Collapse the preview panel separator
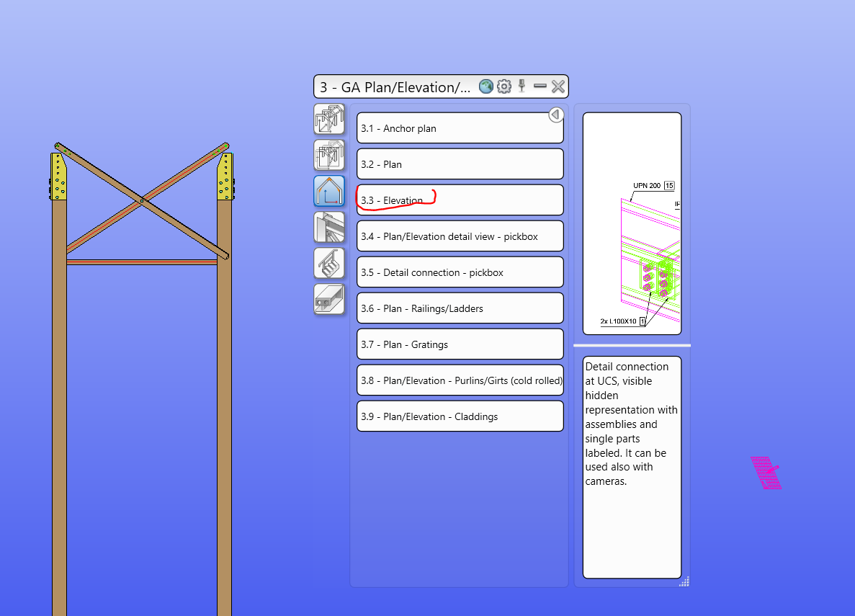The height and width of the screenshot is (616, 855). coord(632,344)
